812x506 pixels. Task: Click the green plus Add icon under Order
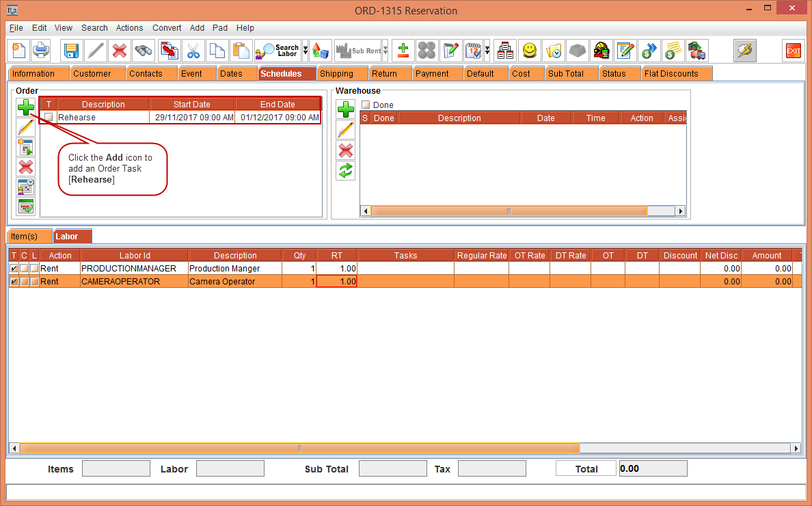25,107
